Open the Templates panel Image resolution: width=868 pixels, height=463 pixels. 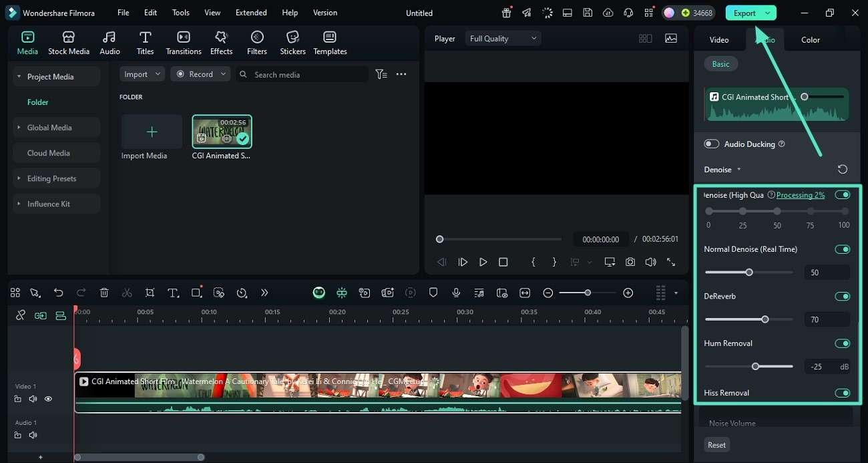click(x=330, y=43)
